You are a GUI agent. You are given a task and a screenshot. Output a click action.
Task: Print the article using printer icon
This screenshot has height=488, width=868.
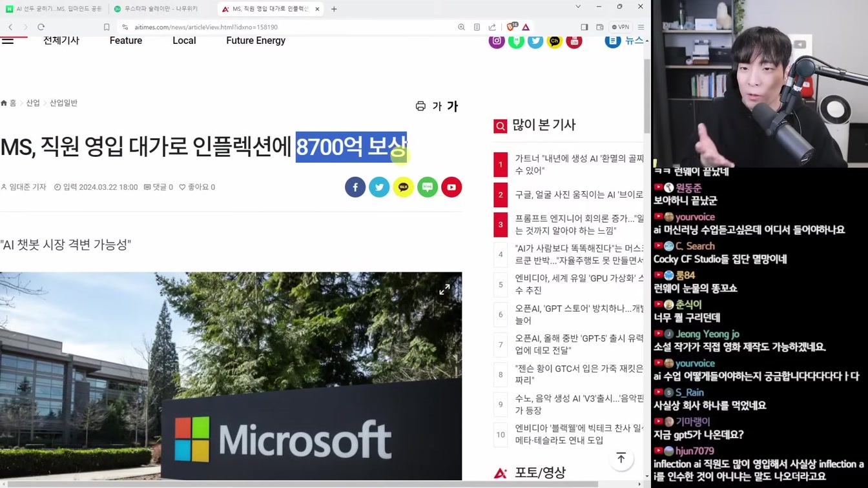[x=420, y=106]
